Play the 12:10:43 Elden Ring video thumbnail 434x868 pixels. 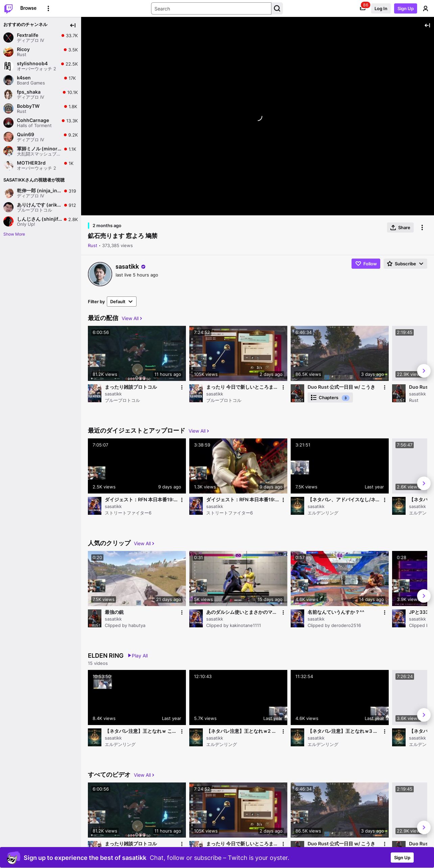[238, 697]
